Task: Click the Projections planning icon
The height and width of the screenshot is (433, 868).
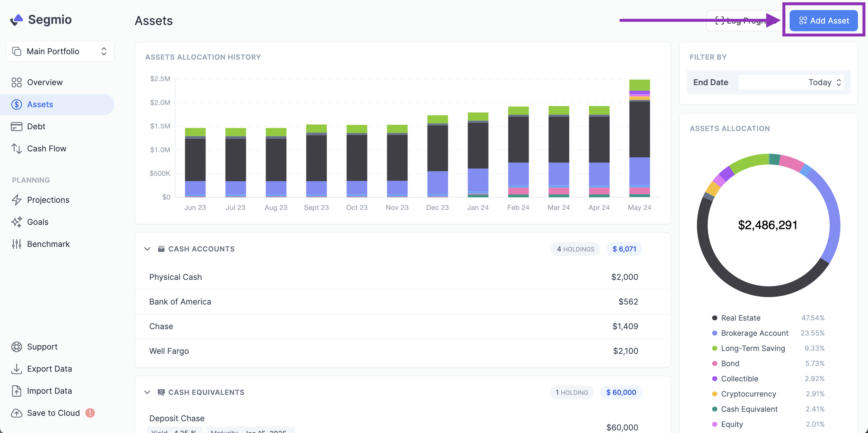Action: (16, 199)
